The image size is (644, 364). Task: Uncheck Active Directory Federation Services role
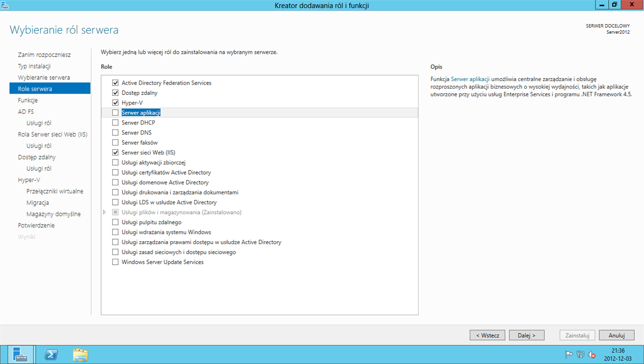pyautogui.click(x=115, y=83)
